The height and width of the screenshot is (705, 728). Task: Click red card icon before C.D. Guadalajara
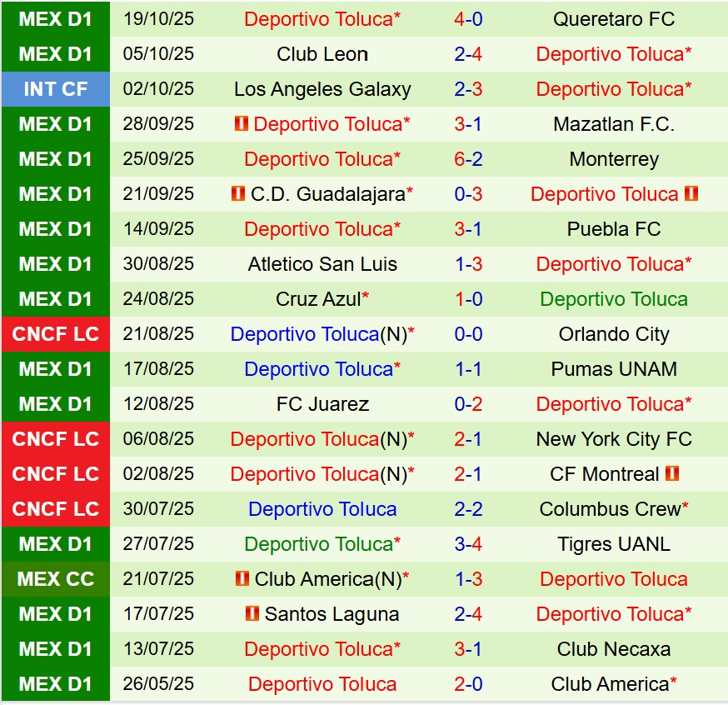[238, 194]
